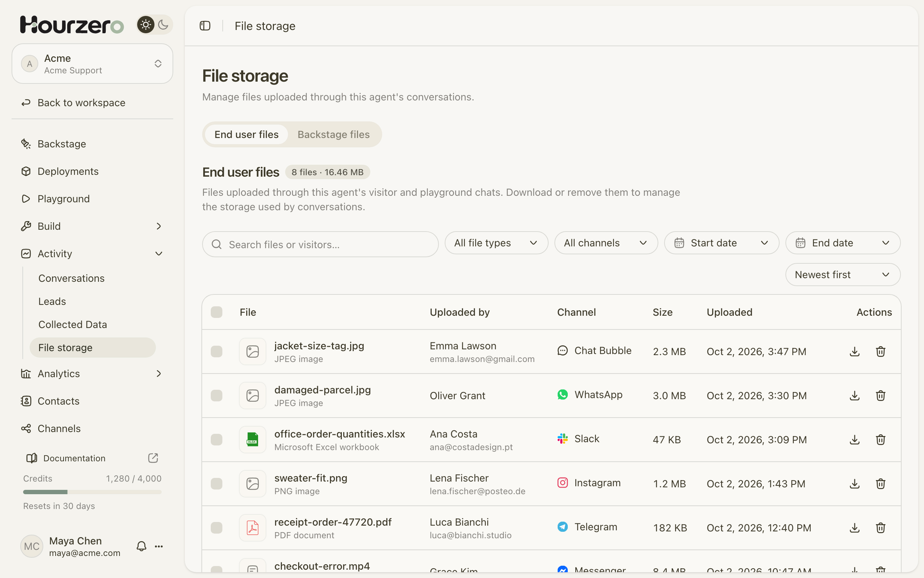Click the checkout-error.mp4 file name
This screenshot has height=578, width=924.
click(x=322, y=566)
